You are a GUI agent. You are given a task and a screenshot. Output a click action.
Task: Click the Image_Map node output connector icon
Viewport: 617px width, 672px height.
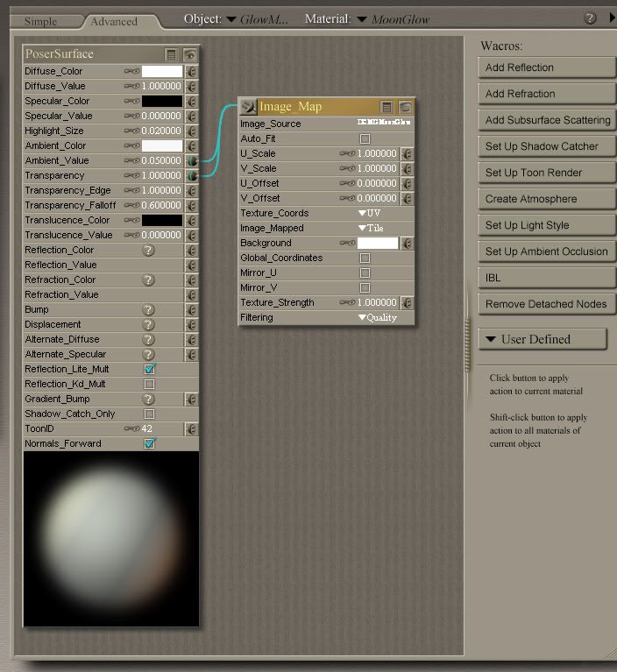click(249, 107)
